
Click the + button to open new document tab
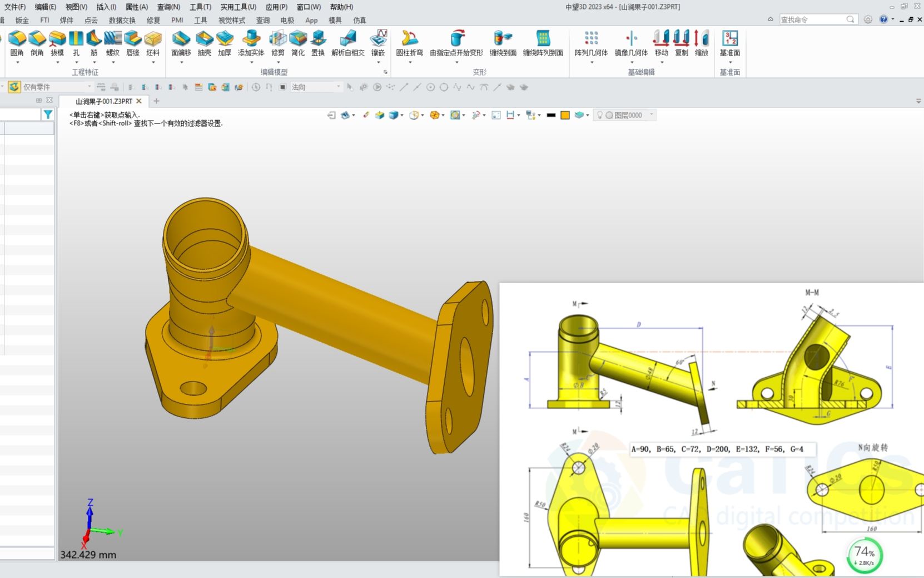coord(156,101)
